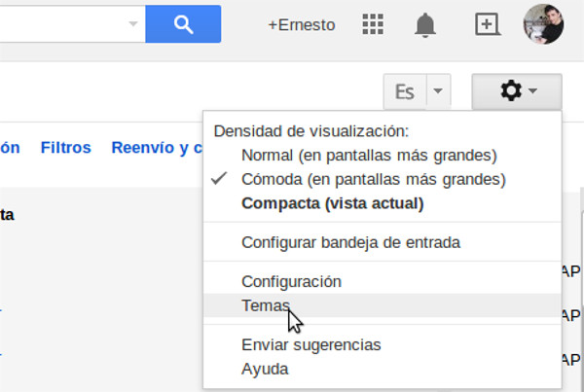Select Compacta (vista actual) density
584x392 pixels.
coord(383,203)
